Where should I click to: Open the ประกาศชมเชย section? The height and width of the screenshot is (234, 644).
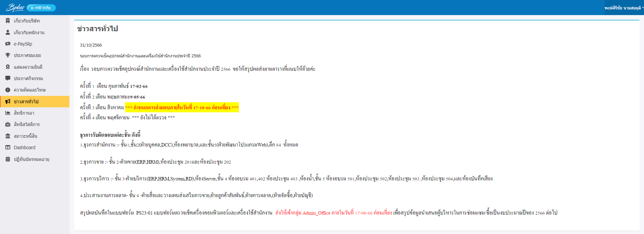(35, 55)
